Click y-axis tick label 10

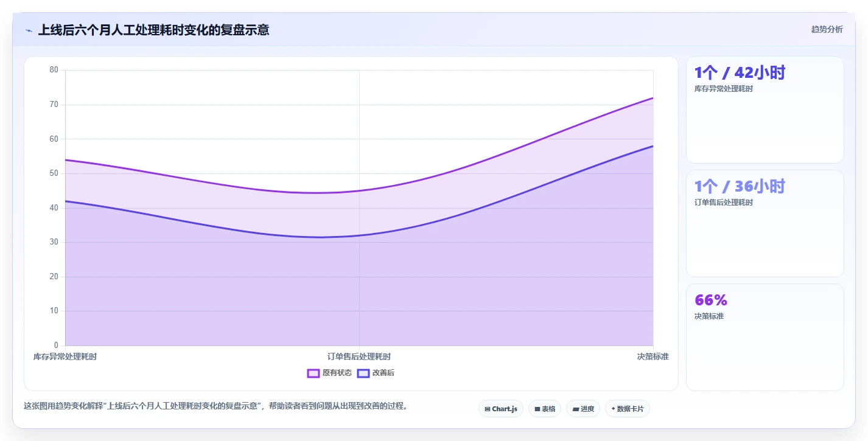point(54,311)
